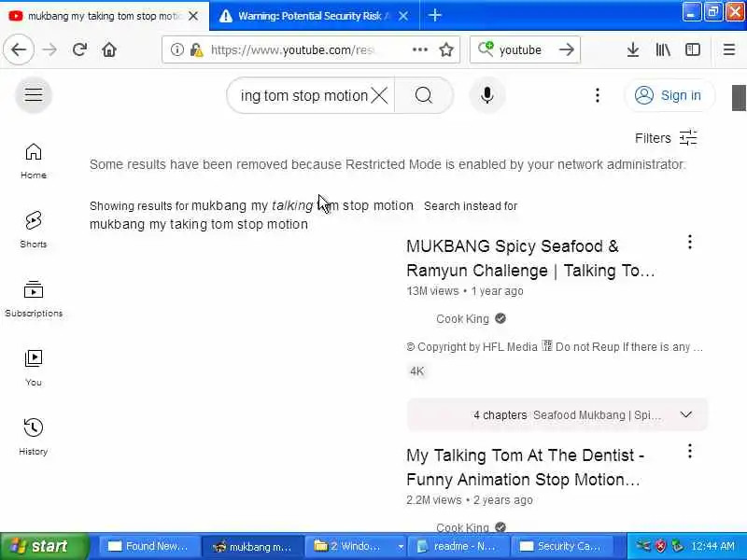The height and width of the screenshot is (560, 747).
Task: Open Shorts from the sidebar
Action: tap(34, 230)
